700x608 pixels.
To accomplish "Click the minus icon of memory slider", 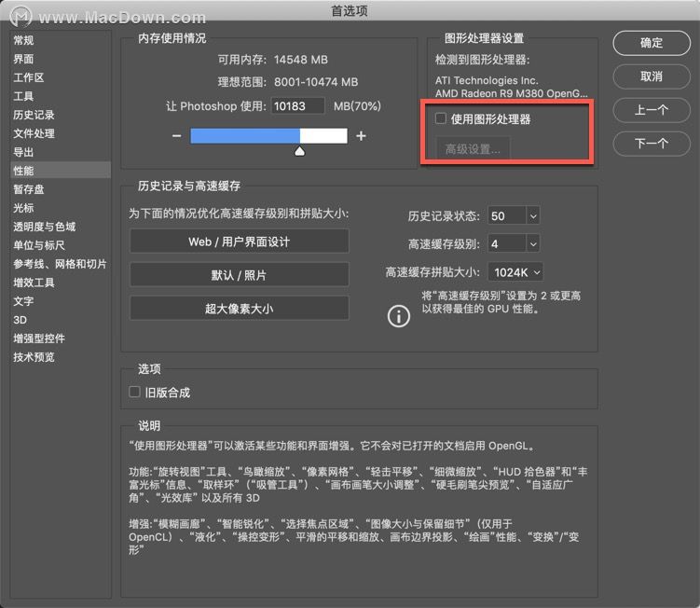I will click(x=177, y=136).
